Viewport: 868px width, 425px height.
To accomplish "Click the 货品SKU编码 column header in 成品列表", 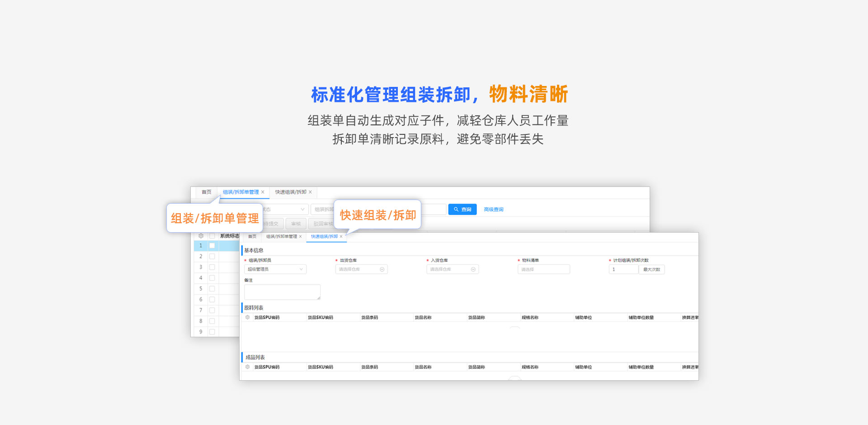I will click(320, 367).
